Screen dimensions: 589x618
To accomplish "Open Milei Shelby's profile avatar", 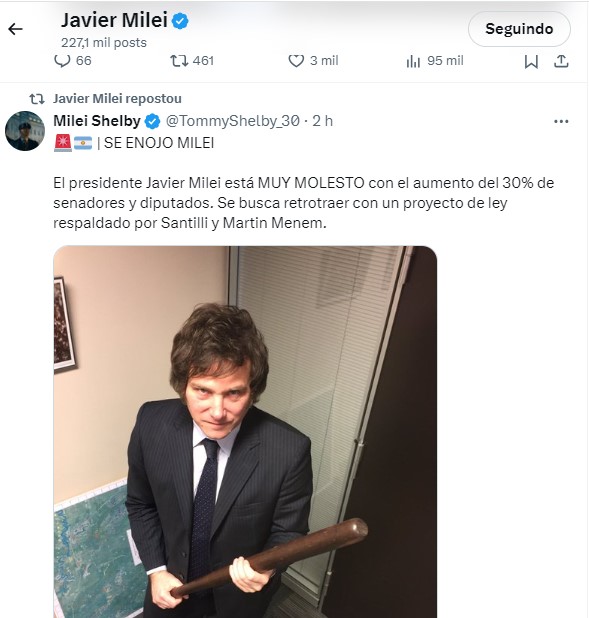I will coord(25,131).
